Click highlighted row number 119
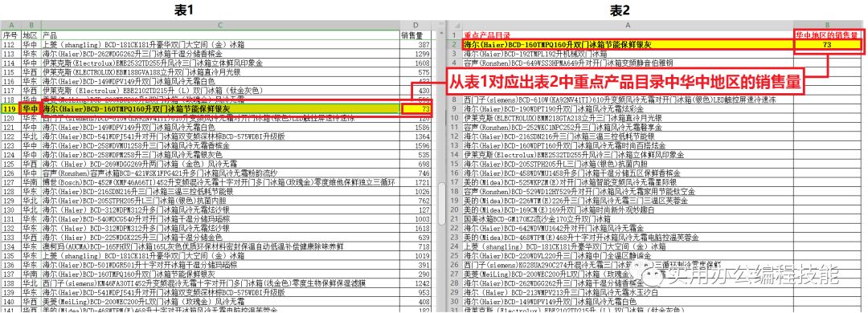This screenshot has width=868, height=313. point(11,109)
